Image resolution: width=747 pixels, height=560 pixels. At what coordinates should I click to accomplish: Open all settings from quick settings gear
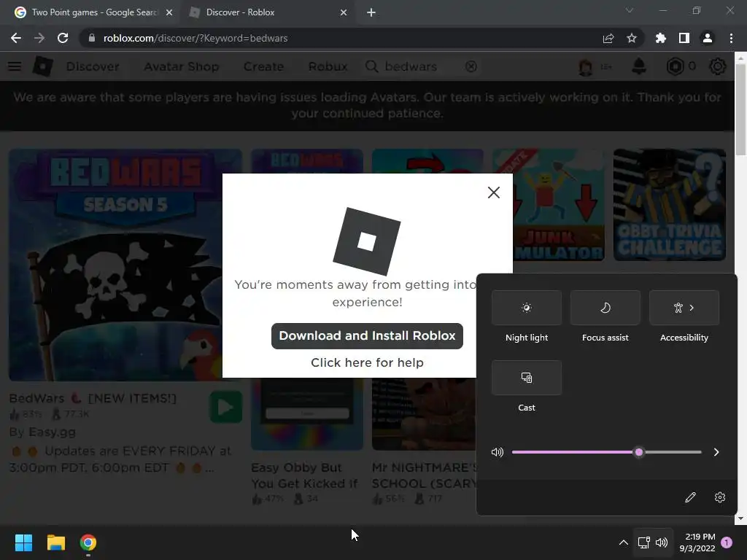click(x=720, y=497)
